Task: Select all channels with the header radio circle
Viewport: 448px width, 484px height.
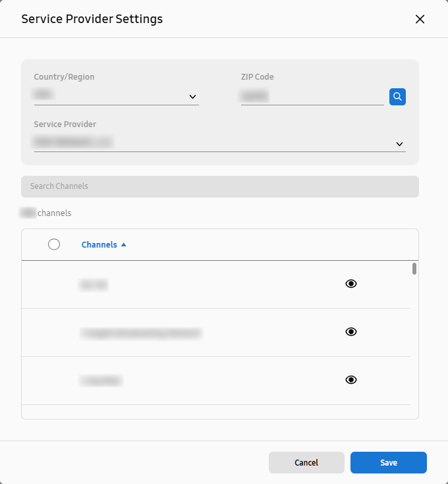Action: [54, 244]
